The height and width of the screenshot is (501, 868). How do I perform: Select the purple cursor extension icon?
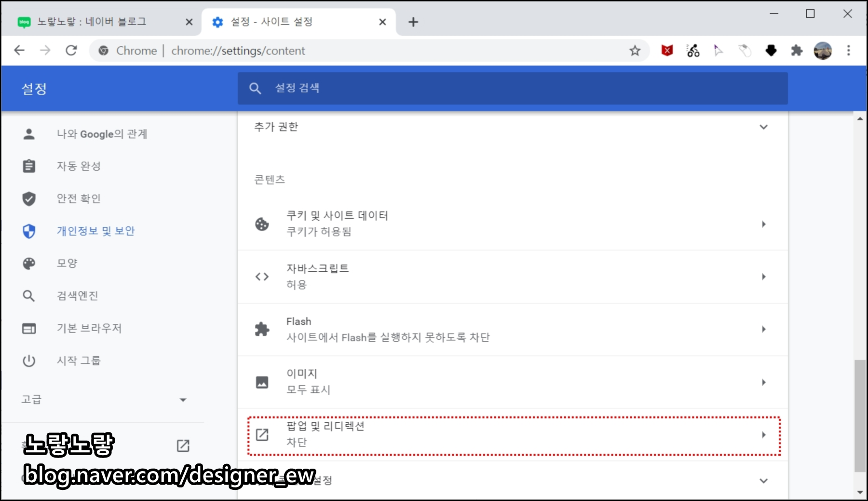tap(719, 50)
